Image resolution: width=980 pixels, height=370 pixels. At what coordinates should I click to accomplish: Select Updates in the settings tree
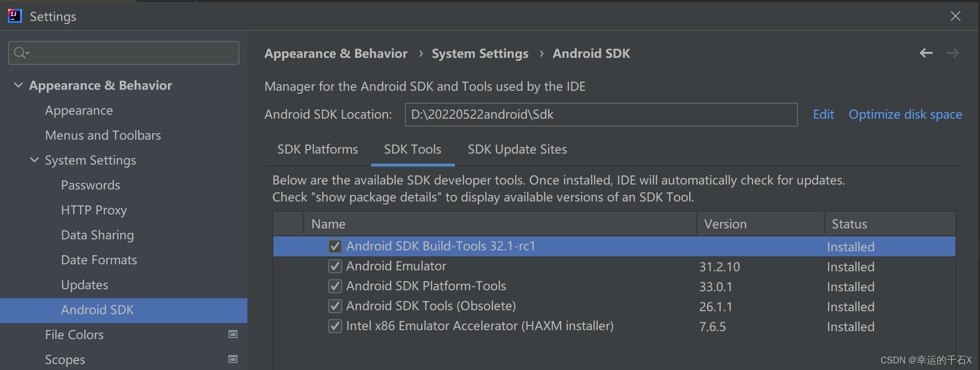coord(84,285)
